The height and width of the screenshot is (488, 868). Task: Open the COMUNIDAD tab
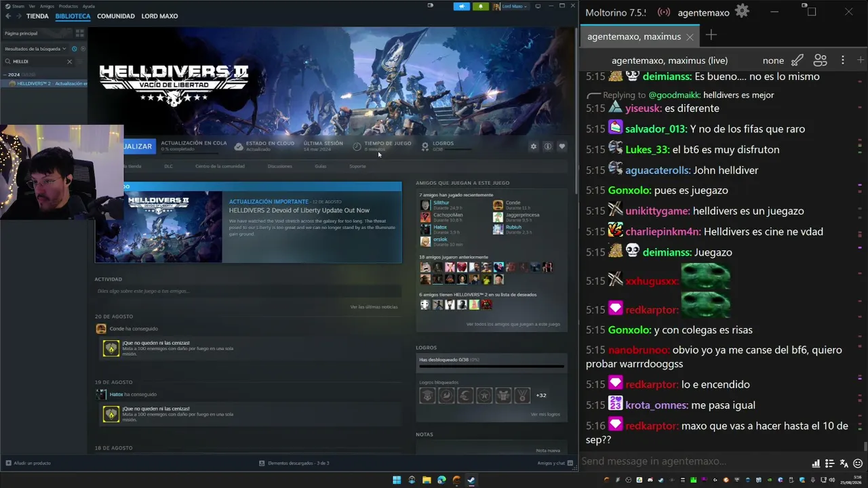pos(116,16)
